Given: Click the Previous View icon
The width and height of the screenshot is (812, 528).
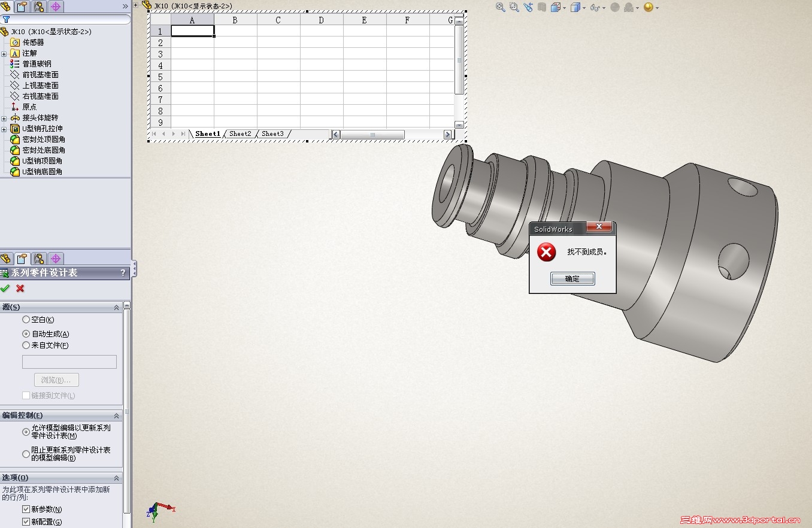Looking at the screenshot, I should pos(528,7).
